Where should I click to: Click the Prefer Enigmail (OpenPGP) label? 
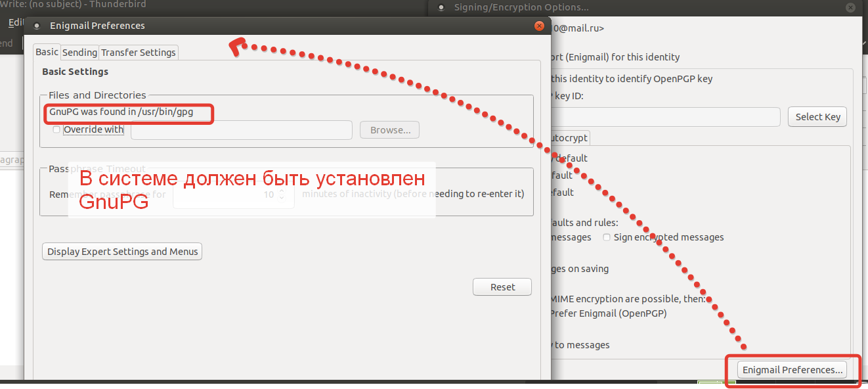click(607, 313)
